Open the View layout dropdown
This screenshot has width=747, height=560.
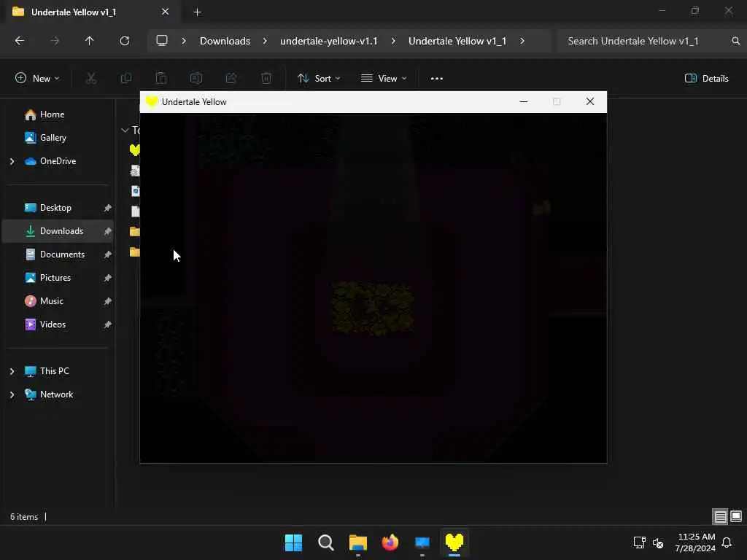384,79
